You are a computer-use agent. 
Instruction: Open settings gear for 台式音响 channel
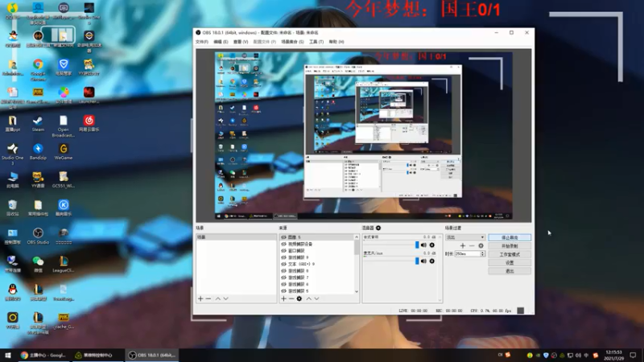click(432, 245)
